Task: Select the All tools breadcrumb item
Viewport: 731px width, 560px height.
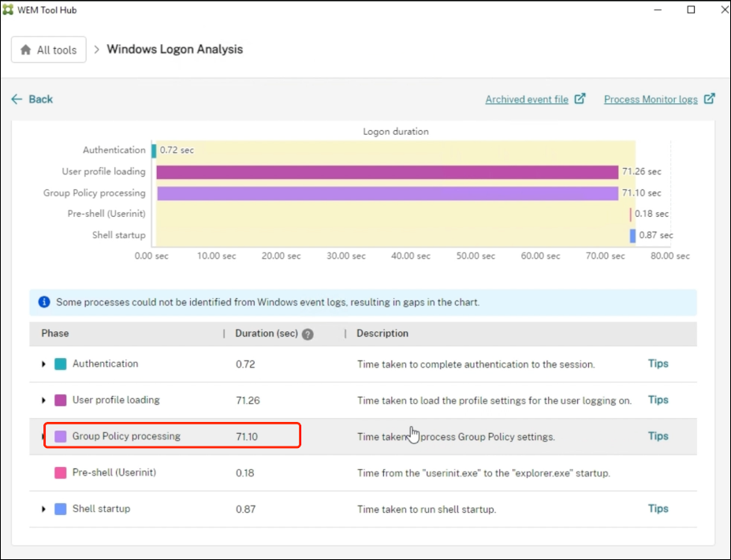Action: [55, 49]
